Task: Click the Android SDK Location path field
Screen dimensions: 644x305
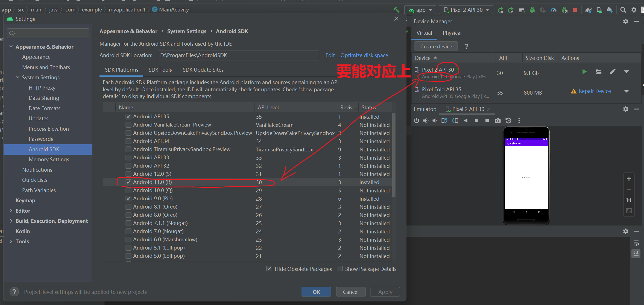Action: pyautogui.click(x=238, y=55)
